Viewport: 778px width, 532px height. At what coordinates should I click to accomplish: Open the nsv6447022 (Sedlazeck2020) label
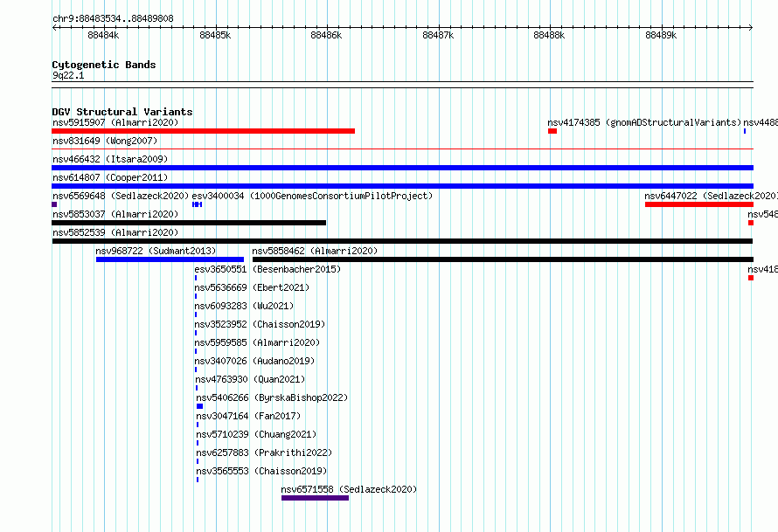coord(711,196)
